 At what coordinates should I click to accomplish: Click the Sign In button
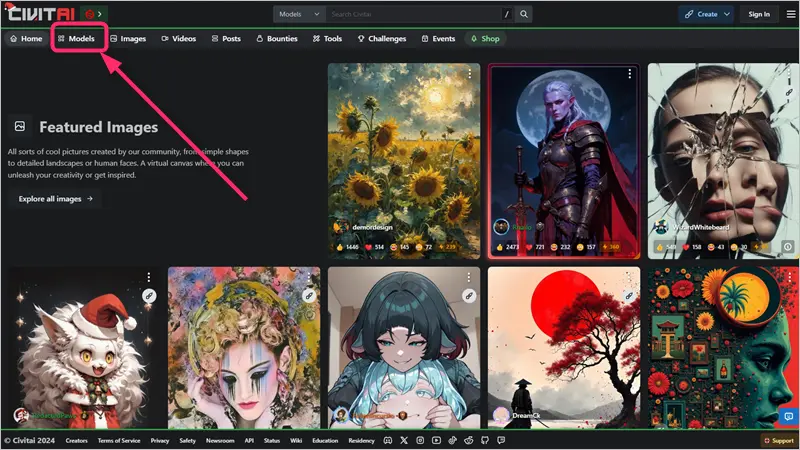coord(759,14)
